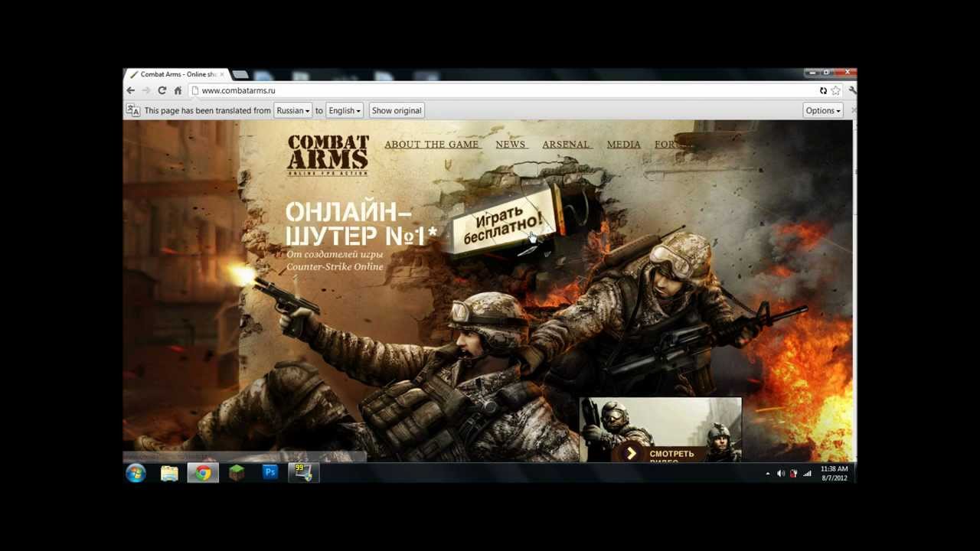Expand the translation Options dropdown
Image resolution: width=980 pixels, height=551 pixels.
coord(822,110)
